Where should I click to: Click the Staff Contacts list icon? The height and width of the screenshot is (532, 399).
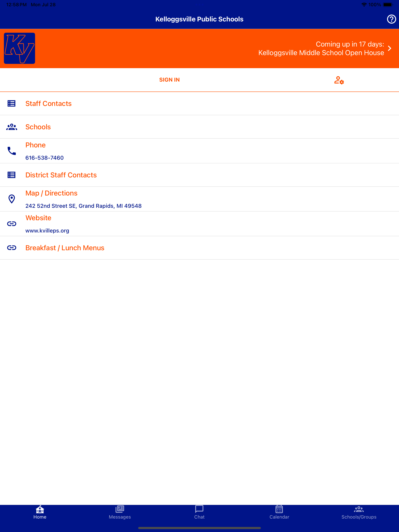[x=11, y=103]
